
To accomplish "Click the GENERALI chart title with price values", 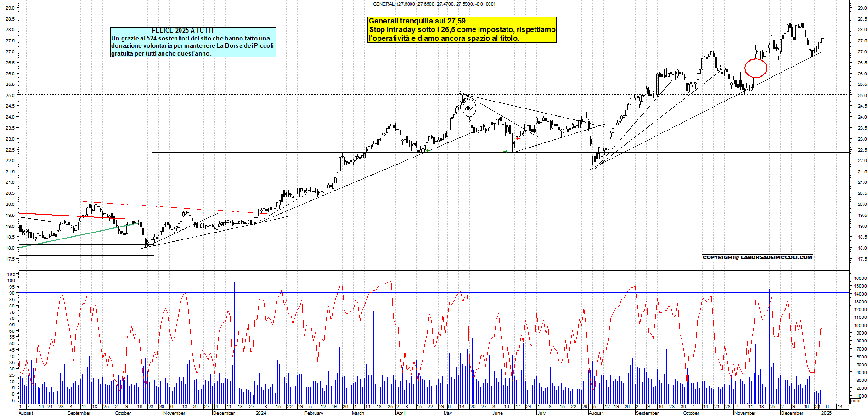I will pos(434,4).
